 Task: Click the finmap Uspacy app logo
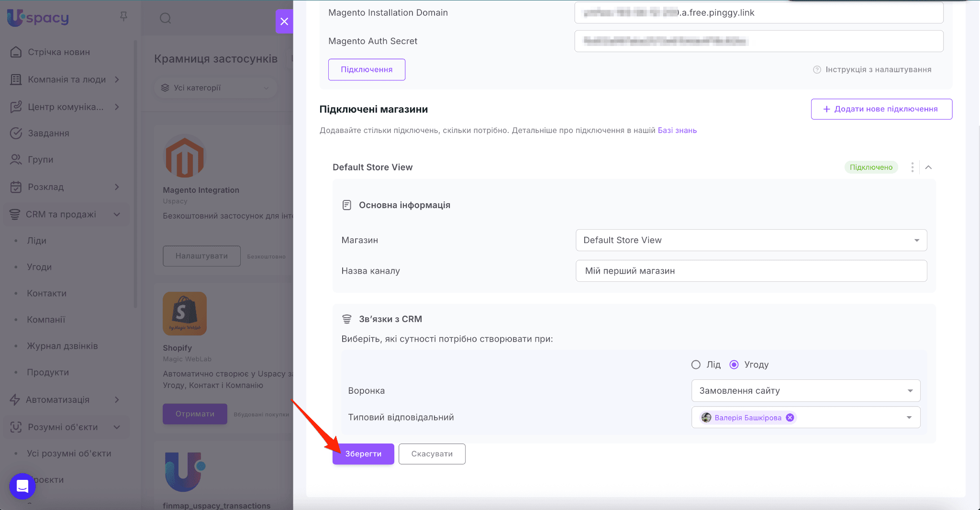pos(185,472)
